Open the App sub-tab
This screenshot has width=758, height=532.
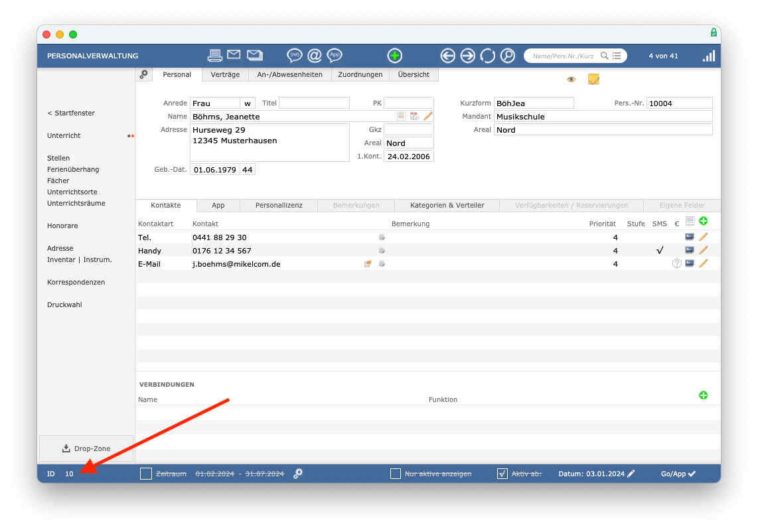[218, 206]
